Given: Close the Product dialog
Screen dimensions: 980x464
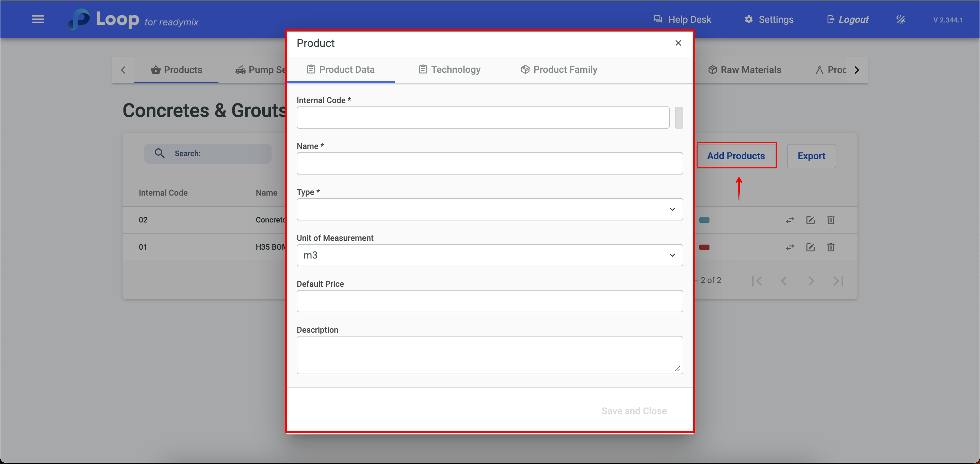Looking at the screenshot, I should click(678, 43).
